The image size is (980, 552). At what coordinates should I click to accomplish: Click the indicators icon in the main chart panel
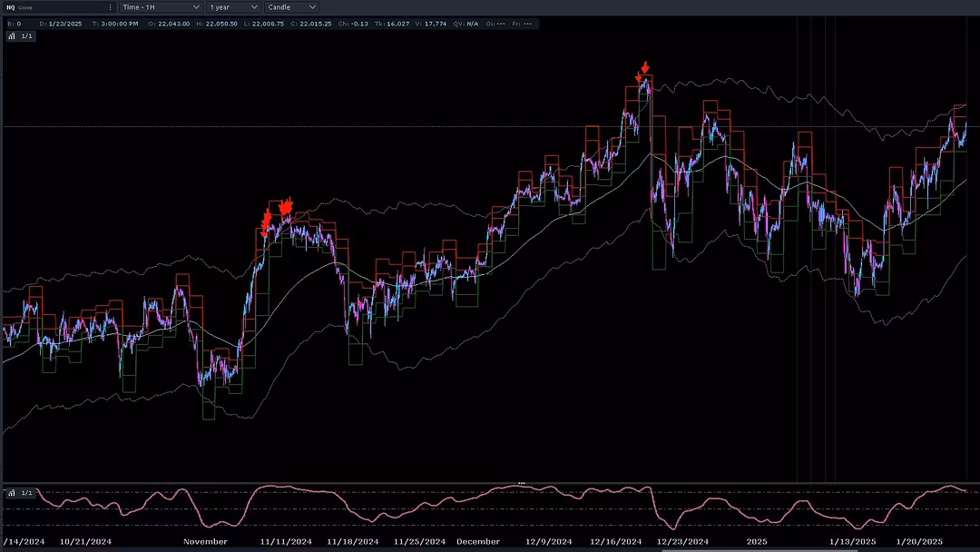tap(11, 36)
